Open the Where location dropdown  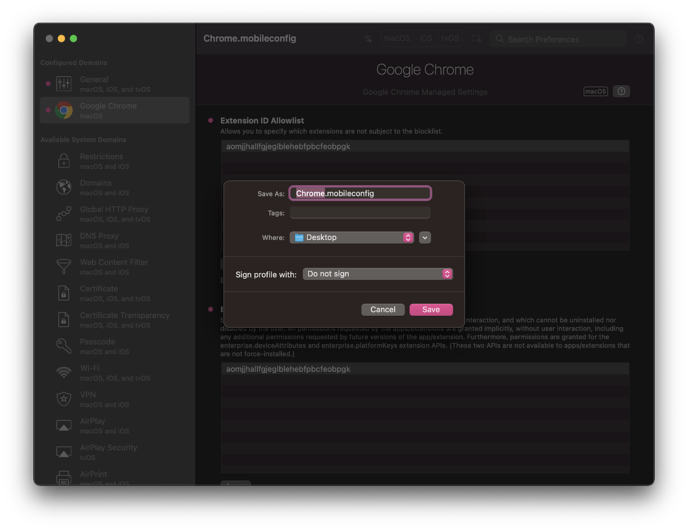[x=351, y=237]
